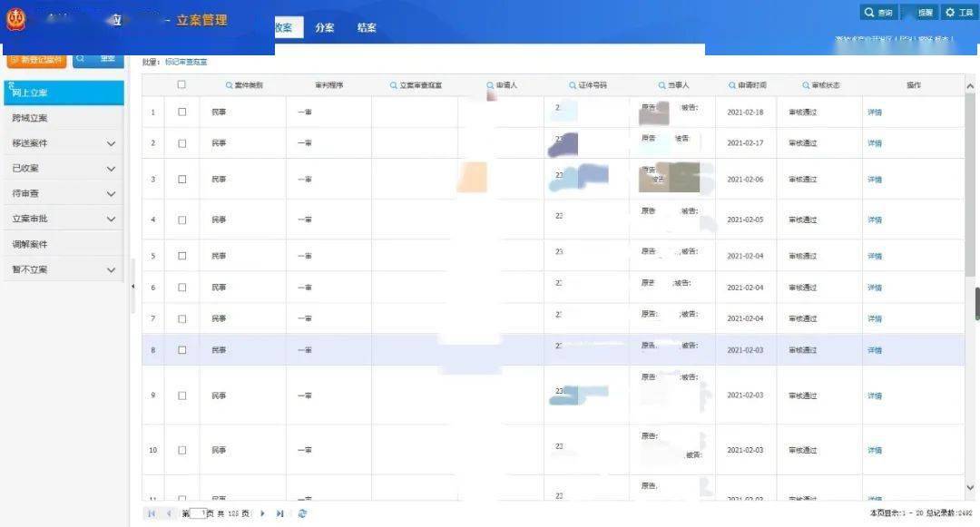This screenshot has width=980, height=527.
Task: Click the search icon beside 证件号码 header
Action: point(573,85)
